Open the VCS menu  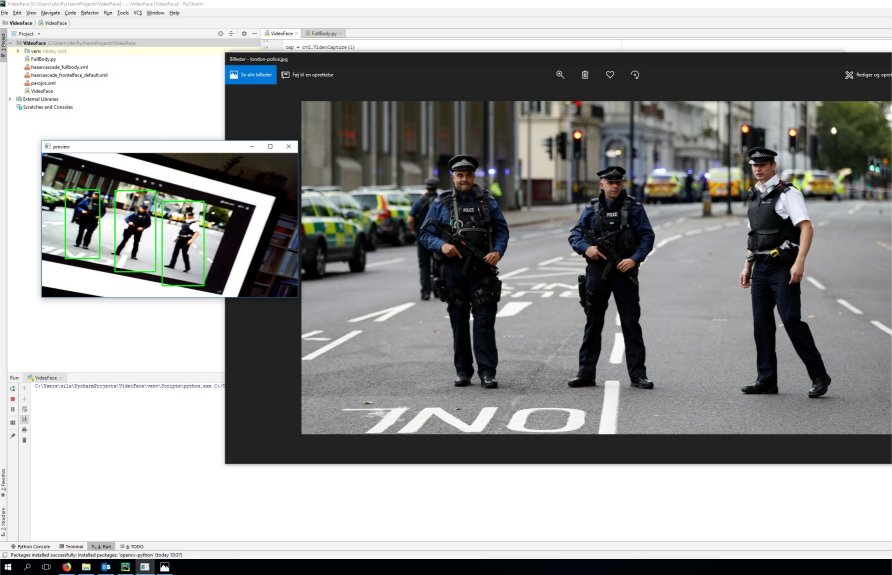pyautogui.click(x=138, y=13)
